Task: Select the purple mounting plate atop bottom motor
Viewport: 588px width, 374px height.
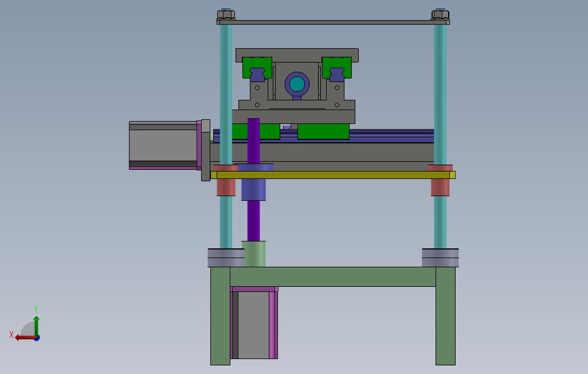Action: pos(254,289)
